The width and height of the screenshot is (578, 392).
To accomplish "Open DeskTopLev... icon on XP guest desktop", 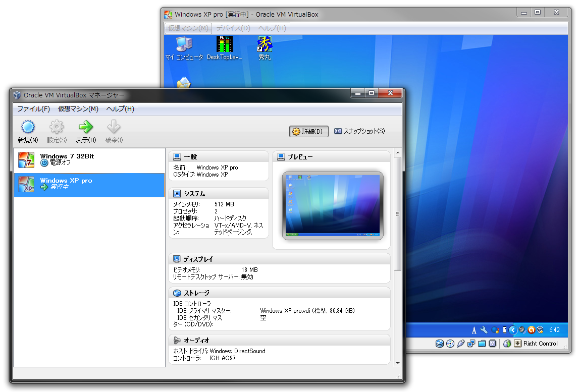I will coord(224,48).
